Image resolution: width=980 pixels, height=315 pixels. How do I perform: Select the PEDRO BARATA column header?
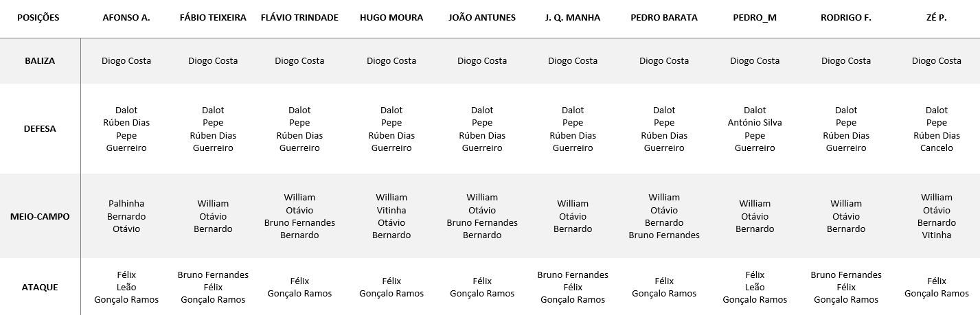click(x=664, y=18)
